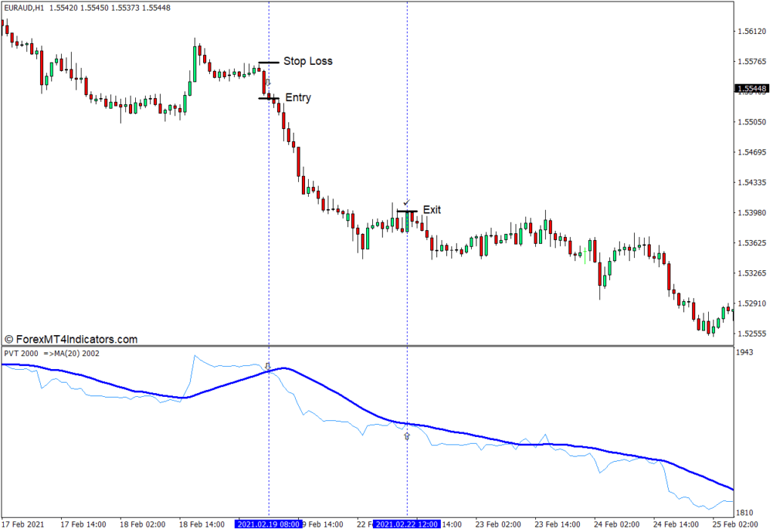Open the ForexMT4Indicators.com watermark link
The image size is (773, 532).
pyautogui.click(x=71, y=340)
